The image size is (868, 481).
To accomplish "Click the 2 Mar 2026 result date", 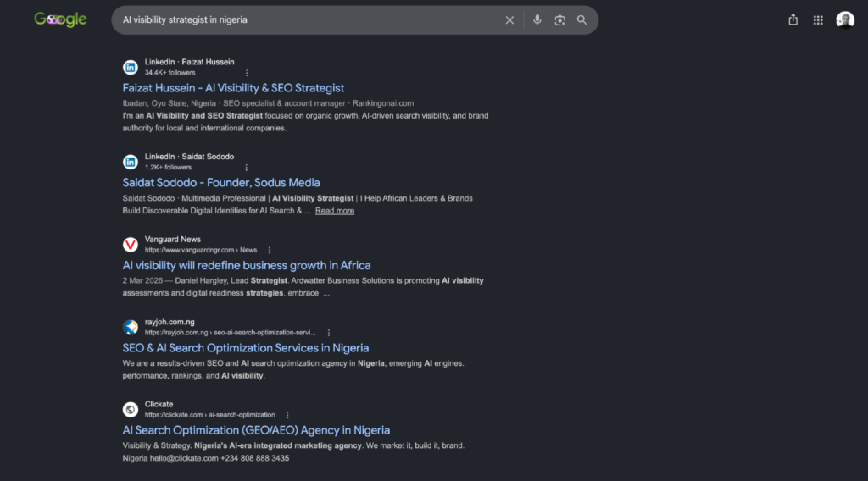I will pyautogui.click(x=142, y=281).
